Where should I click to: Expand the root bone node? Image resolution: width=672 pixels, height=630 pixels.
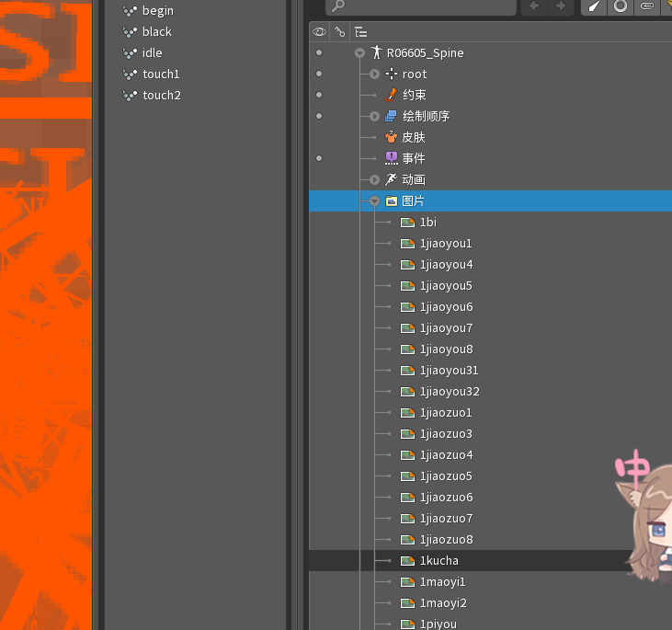[374, 74]
